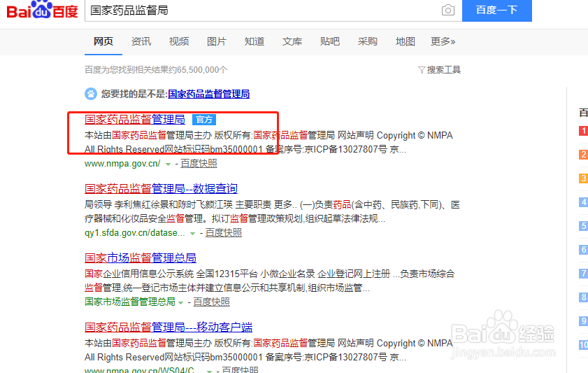Switch to 贴吧 tab
The height and width of the screenshot is (373, 588).
click(x=330, y=41)
